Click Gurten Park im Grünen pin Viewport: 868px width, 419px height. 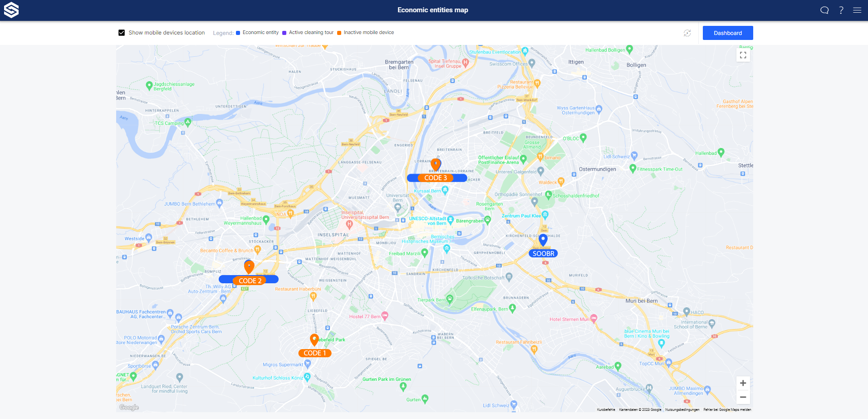pyautogui.click(x=403, y=386)
